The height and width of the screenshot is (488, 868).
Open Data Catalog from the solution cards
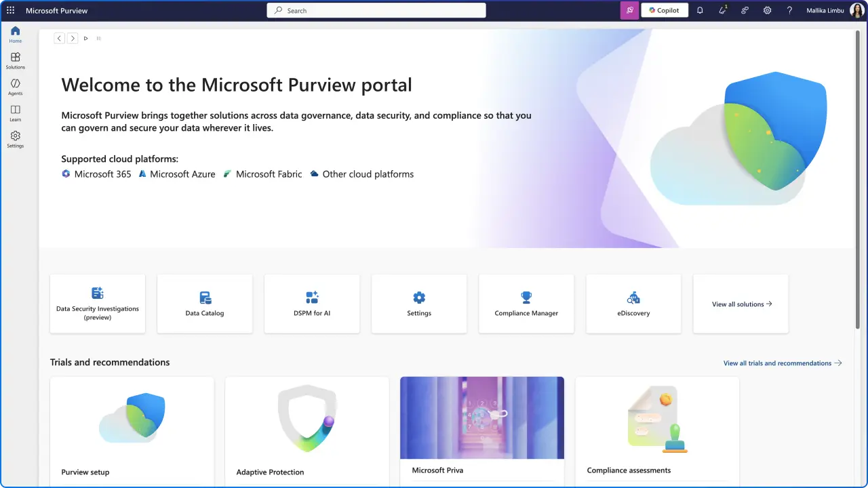[x=204, y=304]
